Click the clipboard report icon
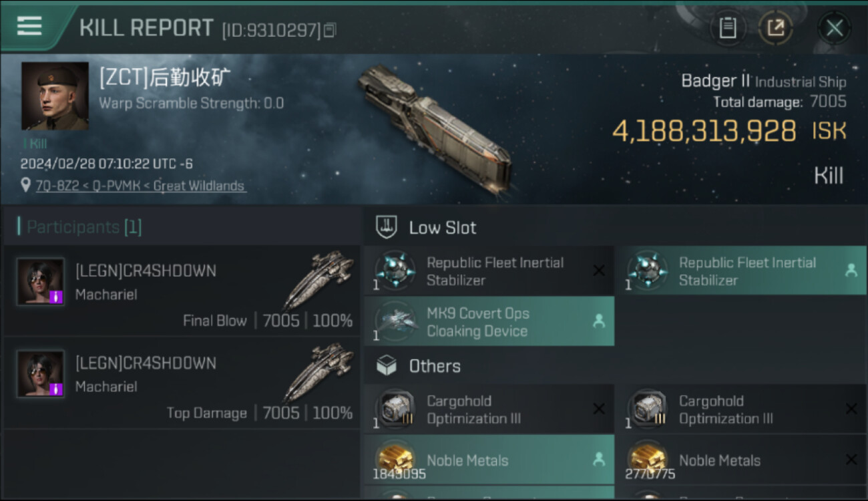Image resolution: width=868 pixels, height=501 pixels. point(727,27)
